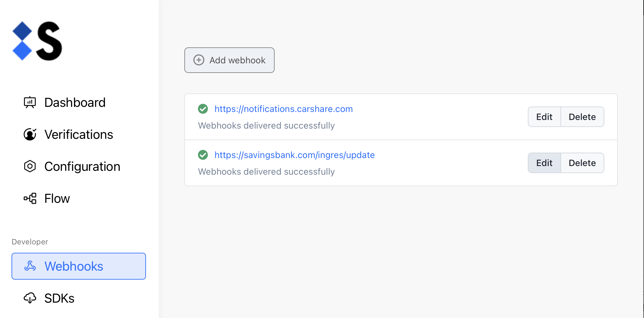644x318 pixels.
Task: Open the notifications.carshare.com webhook link
Action: pyautogui.click(x=283, y=109)
